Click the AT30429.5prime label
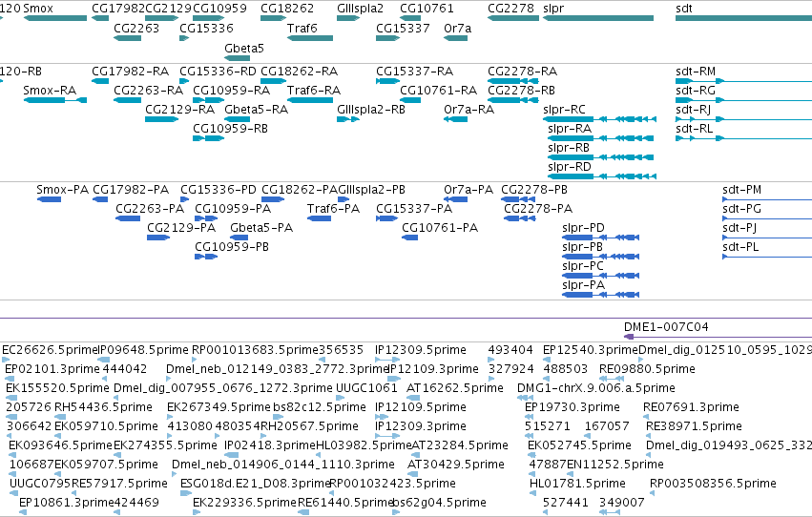The width and height of the screenshot is (812, 517). (x=456, y=465)
